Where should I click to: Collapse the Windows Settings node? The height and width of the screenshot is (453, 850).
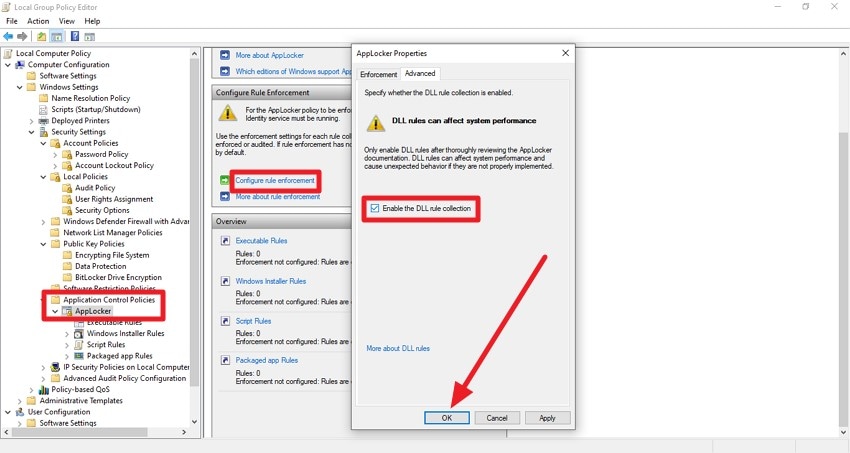coord(20,87)
